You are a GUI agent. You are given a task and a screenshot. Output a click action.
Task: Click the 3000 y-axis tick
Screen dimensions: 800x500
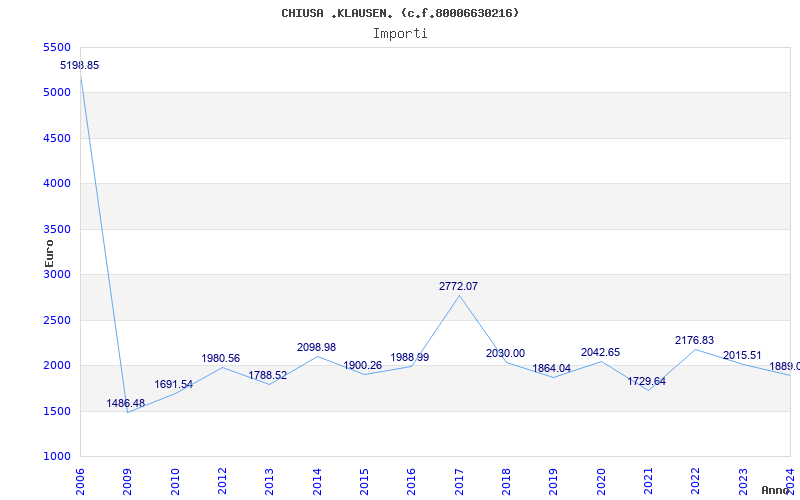pyautogui.click(x=57, y=274)
